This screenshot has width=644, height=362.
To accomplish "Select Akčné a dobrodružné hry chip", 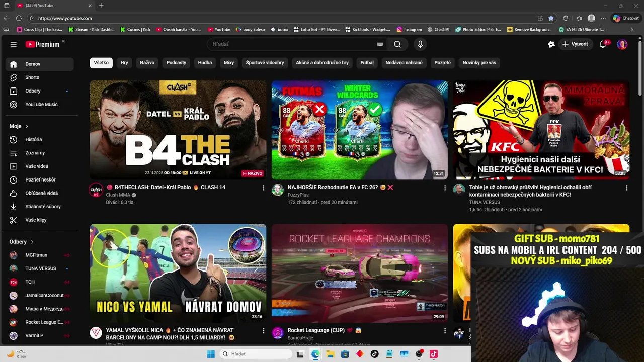I will click(x=323, y=63).
